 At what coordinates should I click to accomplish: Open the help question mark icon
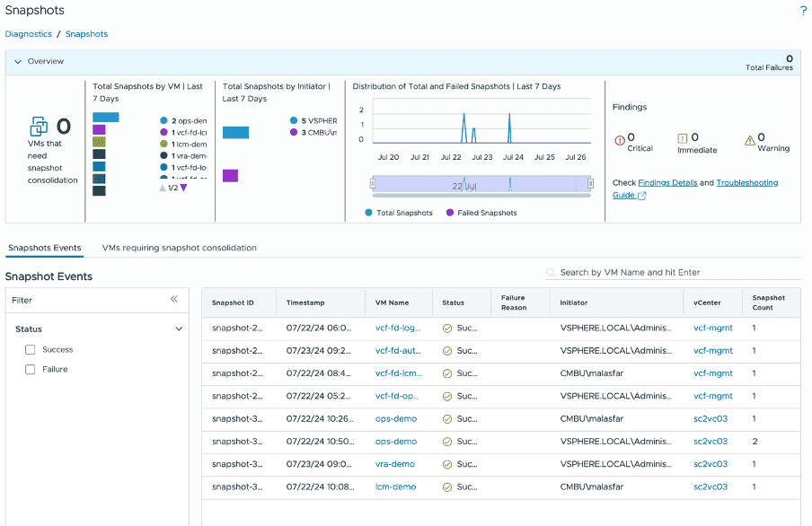click(x=803, y=11)
